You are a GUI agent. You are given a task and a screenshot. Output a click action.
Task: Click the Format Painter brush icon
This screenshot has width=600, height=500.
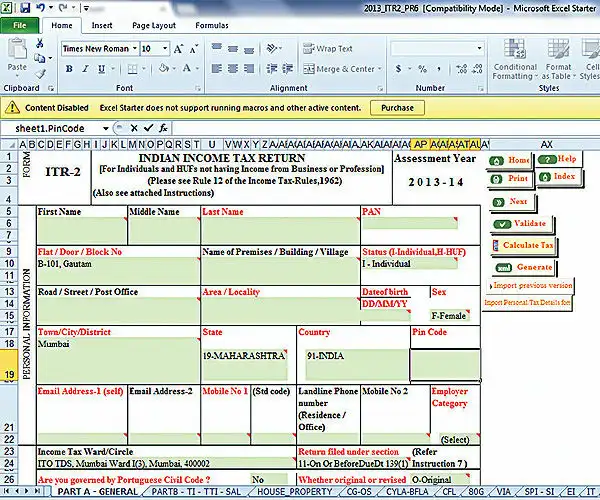pyautogui.click(x=41, y=73)
